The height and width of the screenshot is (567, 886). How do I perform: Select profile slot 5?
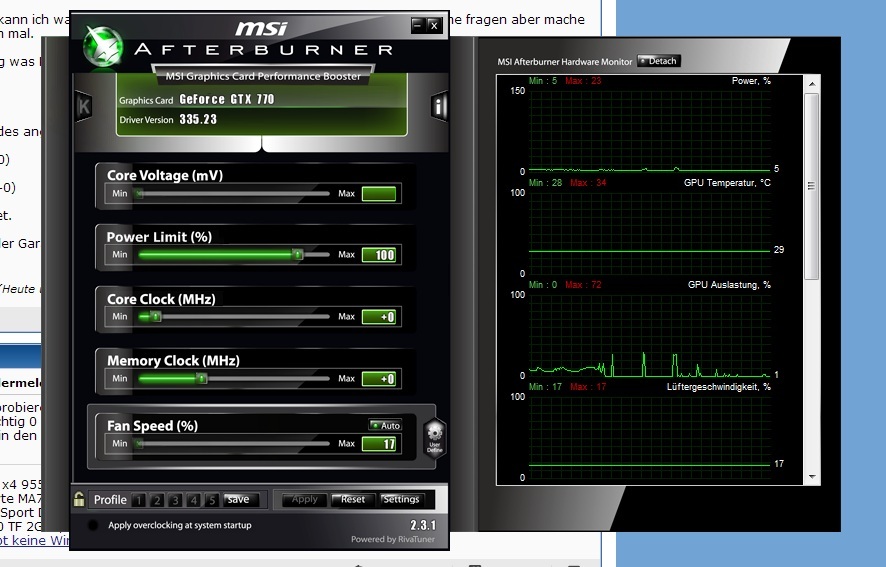[211, 500]
